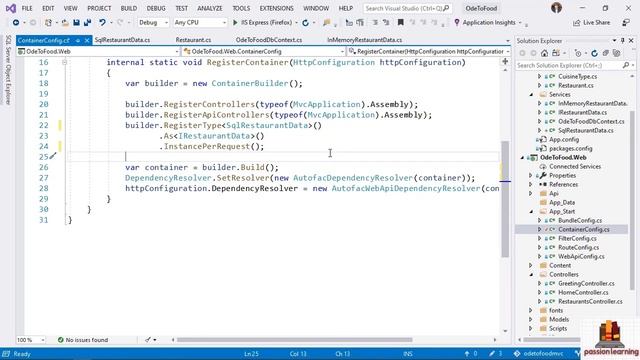640x360 pixels.
Task: Click the Save All toolbar icon
Action: pos(87,23)
